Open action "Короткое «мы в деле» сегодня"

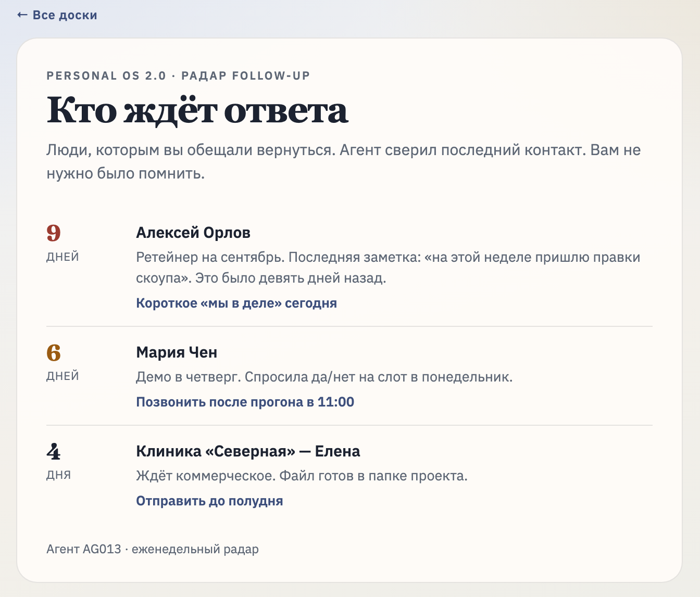pos(236,303)
